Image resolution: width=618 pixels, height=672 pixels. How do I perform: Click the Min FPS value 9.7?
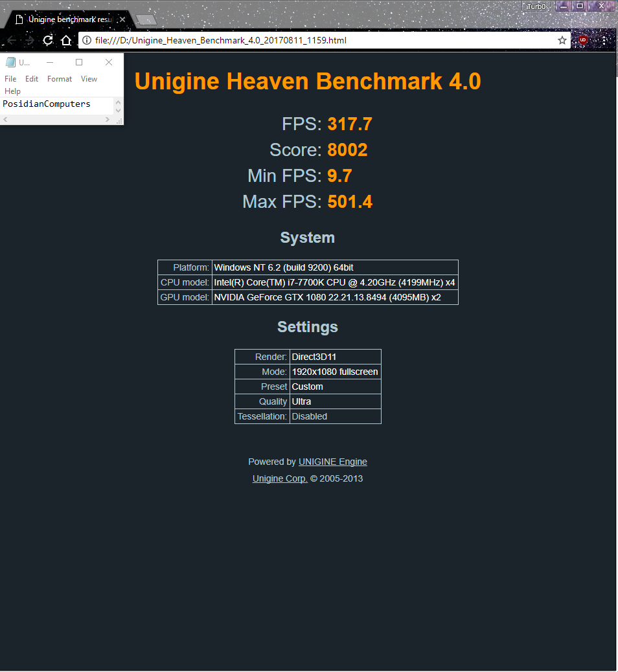point(339,175)
